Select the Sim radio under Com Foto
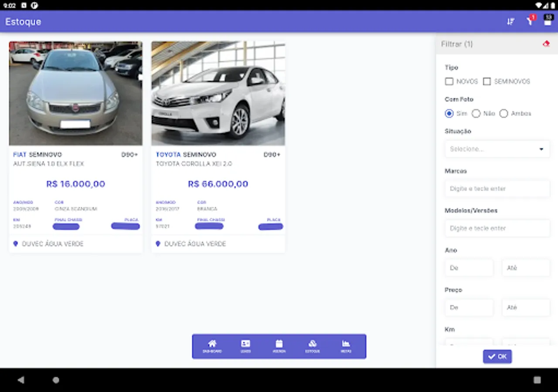Image resolution: width=558 pixels, height=392 pixels. (449, 114)
